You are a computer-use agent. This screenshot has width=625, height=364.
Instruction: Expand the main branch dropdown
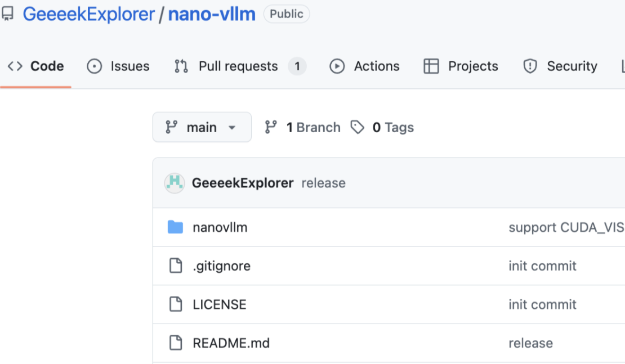[x=202, y=128]
